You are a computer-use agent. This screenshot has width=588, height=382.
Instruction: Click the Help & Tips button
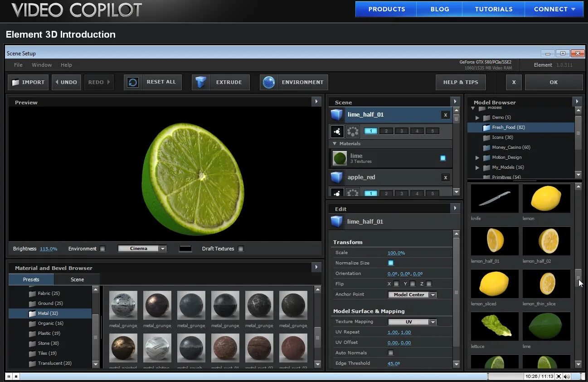[x=461, y=82]
